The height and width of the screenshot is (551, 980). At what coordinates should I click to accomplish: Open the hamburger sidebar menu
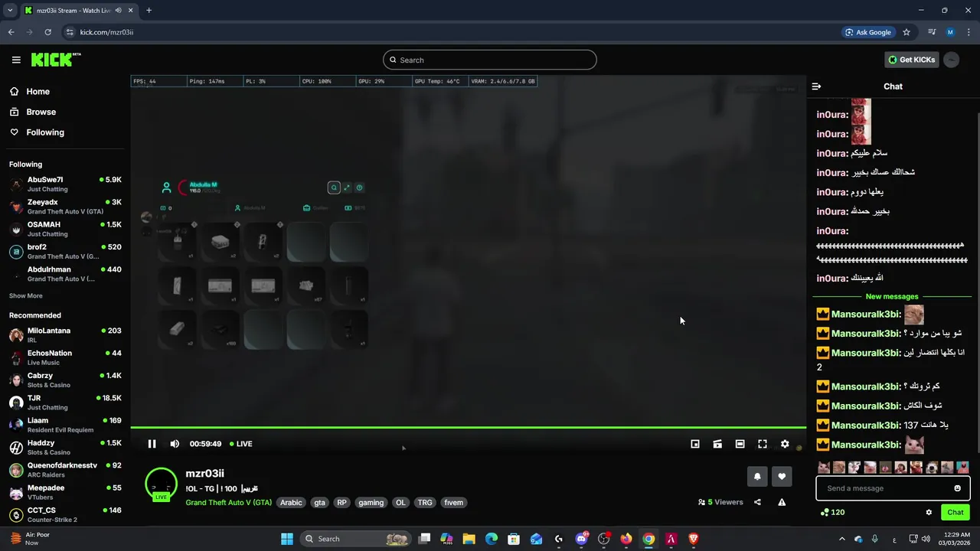(16, 60)
